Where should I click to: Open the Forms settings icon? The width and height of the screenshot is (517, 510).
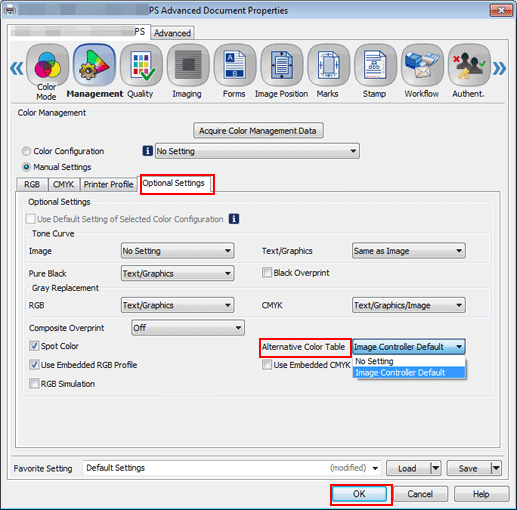[x=235, y=65]
